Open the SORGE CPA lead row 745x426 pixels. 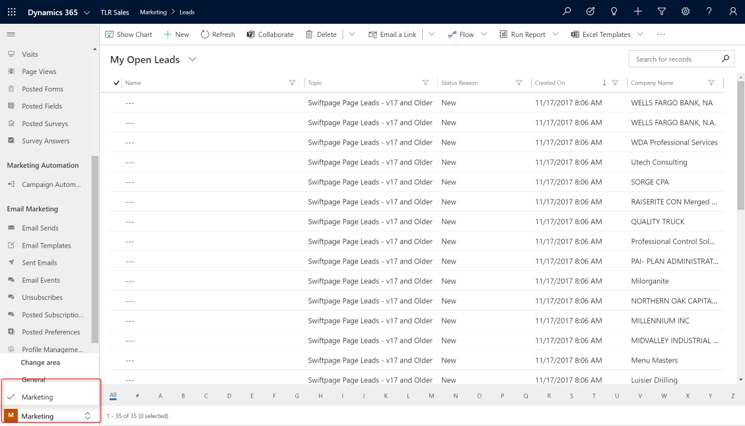coord(416,182)
